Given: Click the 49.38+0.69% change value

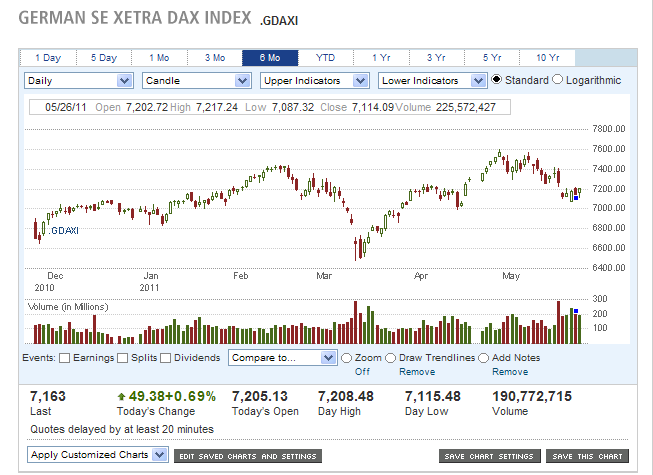Looking at the screenshot, I should point(172,396).
